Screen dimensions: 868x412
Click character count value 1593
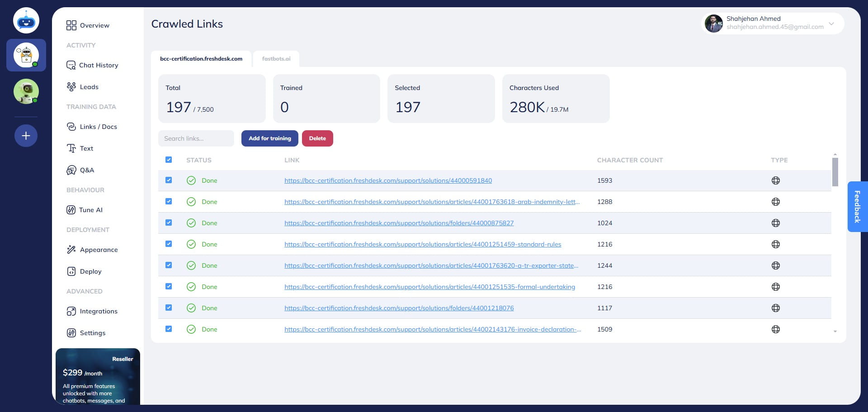point(604,180)
